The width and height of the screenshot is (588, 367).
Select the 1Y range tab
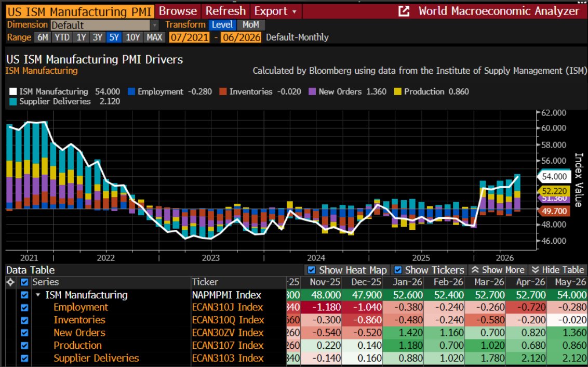[81, 37]
